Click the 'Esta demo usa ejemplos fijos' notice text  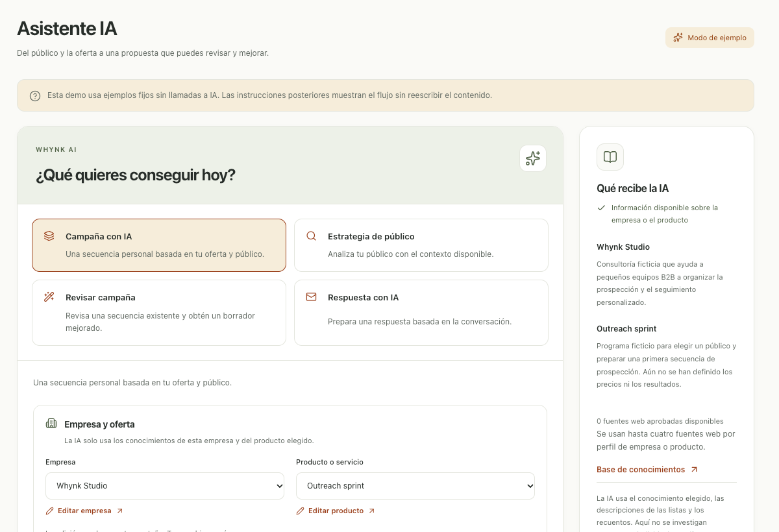click(x=269, y=95)
